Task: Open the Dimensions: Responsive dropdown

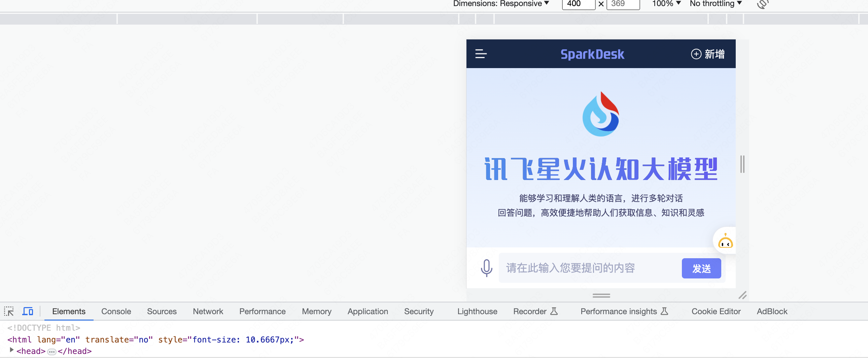Action: (501, 4)
